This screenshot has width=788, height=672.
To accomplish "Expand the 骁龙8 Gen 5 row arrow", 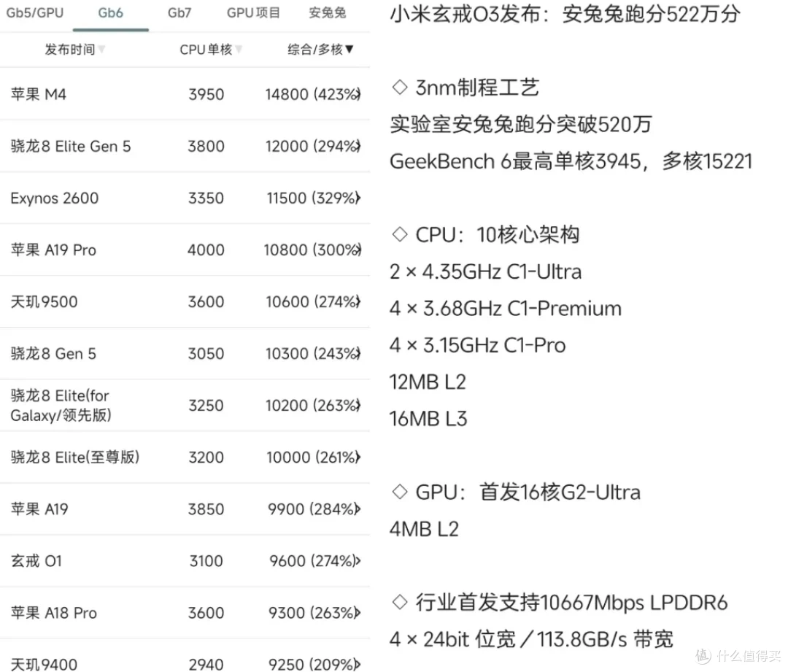I will [358, 353].
